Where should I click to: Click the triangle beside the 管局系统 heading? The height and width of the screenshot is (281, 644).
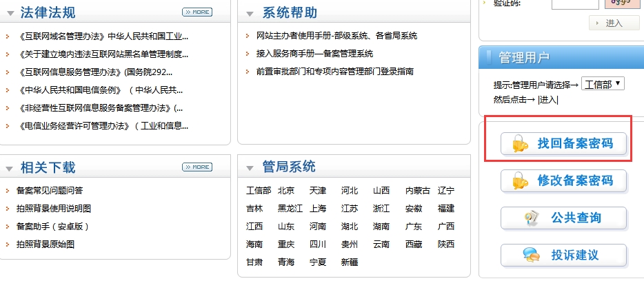[250, 167]
